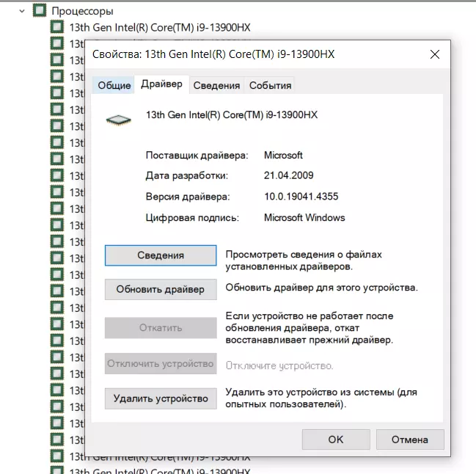Select the Драйвер tab
This screenshot has width=476, height=474.
[161, 84]
